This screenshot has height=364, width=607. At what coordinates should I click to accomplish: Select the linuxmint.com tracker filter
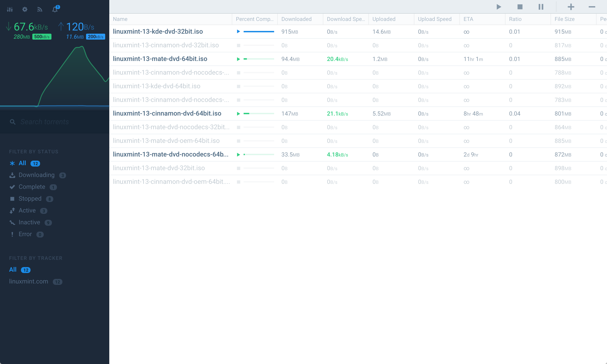tap(28, 281)
